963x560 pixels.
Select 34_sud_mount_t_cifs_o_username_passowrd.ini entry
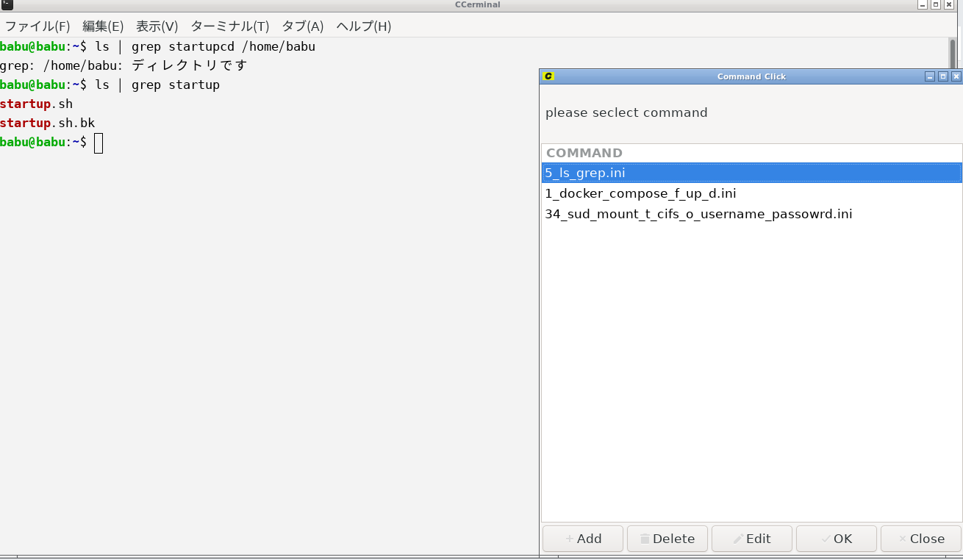coord(698,215)
